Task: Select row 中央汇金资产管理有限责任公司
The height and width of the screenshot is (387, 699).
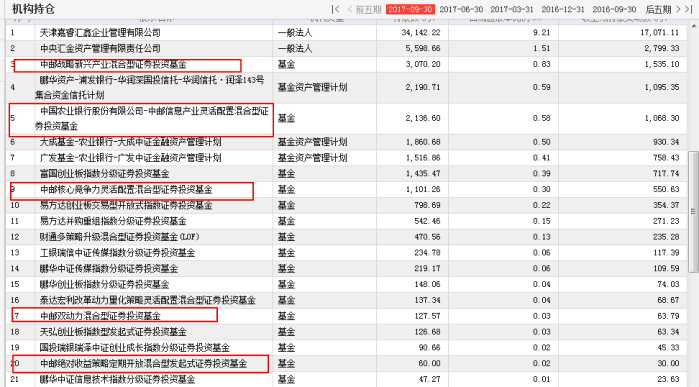Action: (x=100, y=48)
